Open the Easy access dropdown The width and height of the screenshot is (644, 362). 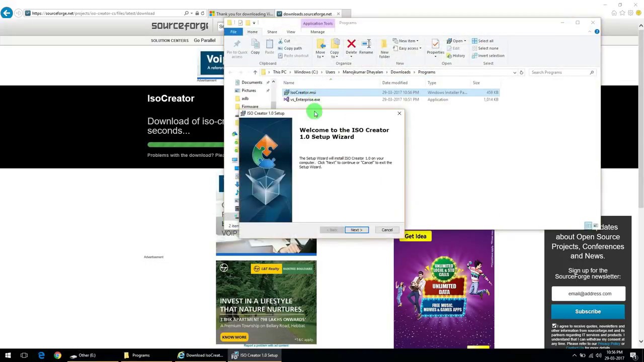point(408,48)
